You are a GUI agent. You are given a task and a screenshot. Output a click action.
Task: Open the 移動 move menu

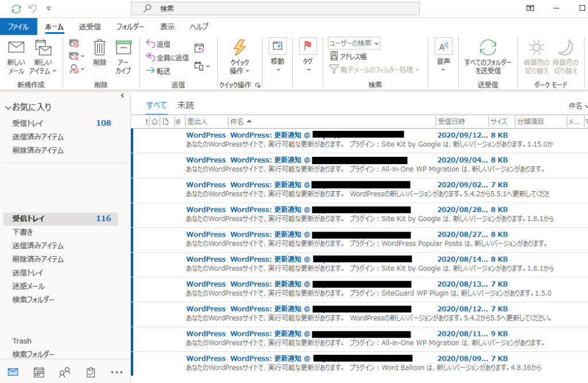[277, 55]
